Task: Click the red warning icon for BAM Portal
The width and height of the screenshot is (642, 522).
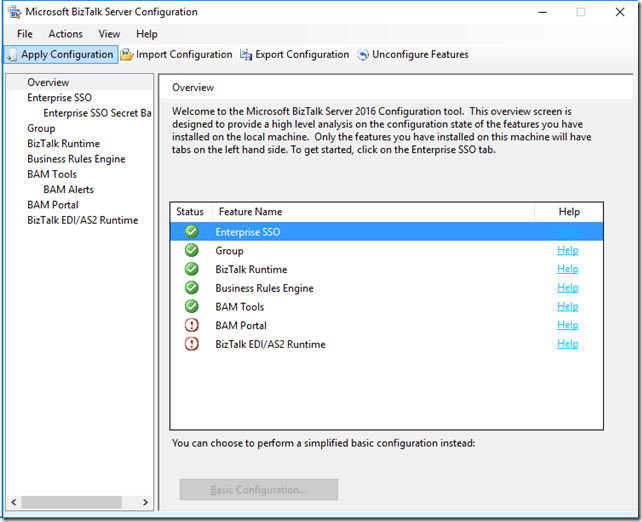Action: (x=191, y=325)
